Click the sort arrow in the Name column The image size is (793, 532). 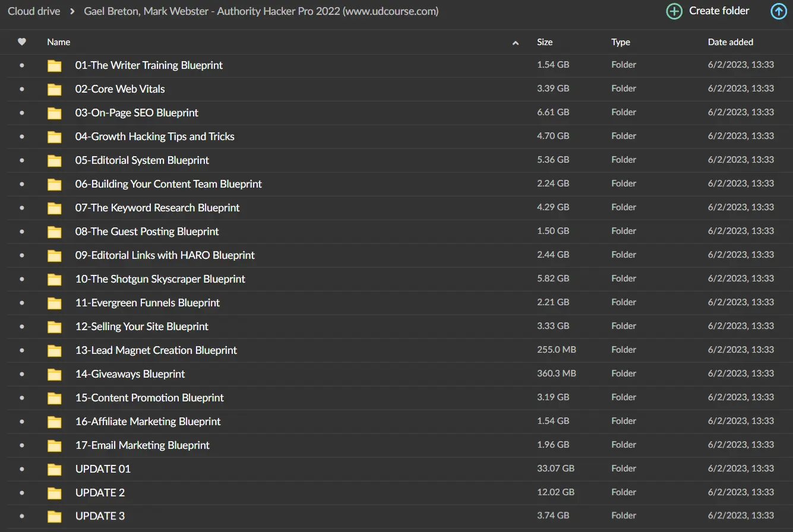[x=515, y=43]
